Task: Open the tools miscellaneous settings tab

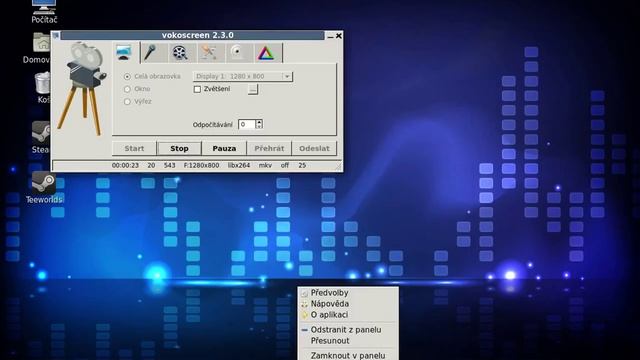Action: coord(209,53)
